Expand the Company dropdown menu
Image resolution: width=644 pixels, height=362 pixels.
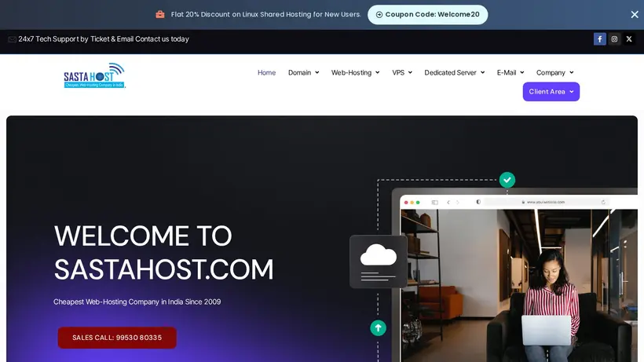tap(555, 73)
